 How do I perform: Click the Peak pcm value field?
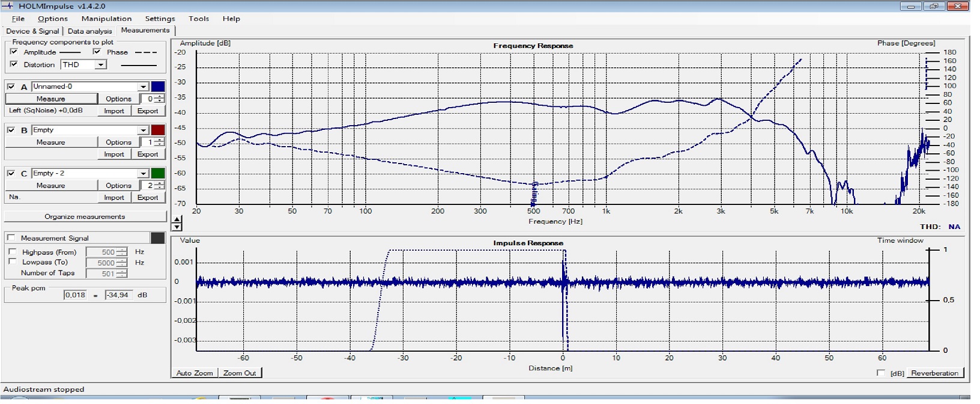pos(75,295)
